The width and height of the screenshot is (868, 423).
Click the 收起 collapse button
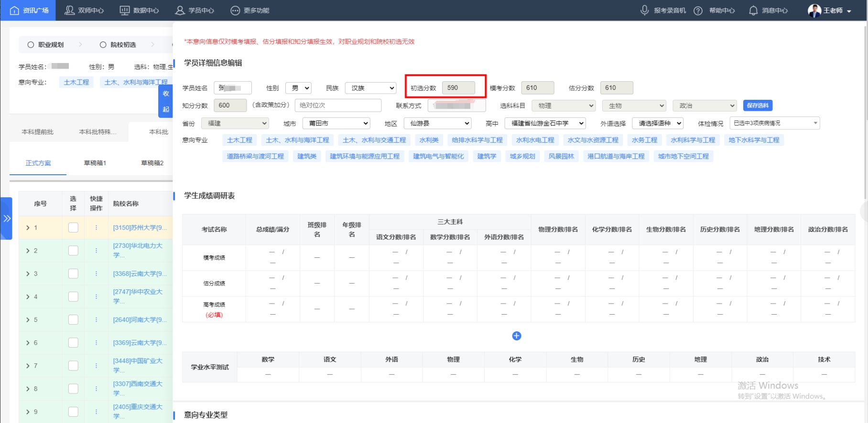click(x=166, y=101)
